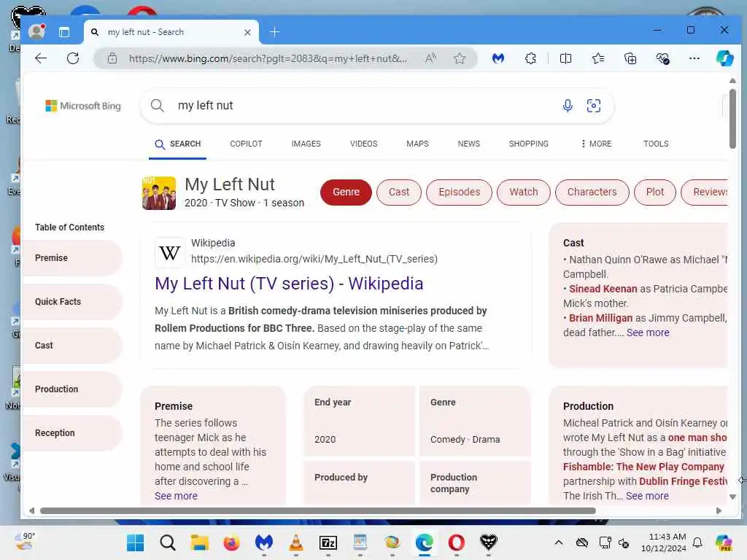Reload the current Bing page

[73, 58]
